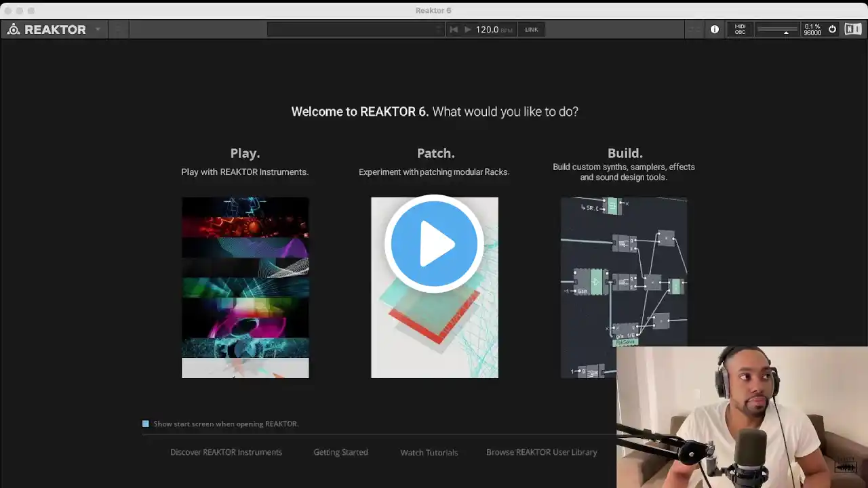Toggle the audio engine power button
This screenshot has width=868, height=488.
833,29
